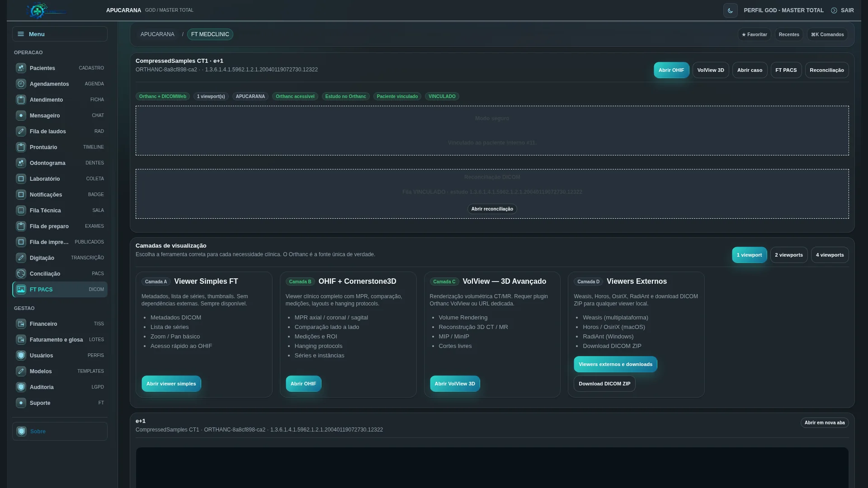This screenshot has width=868, height=488.
Task: Click Abrir reconciliação in the DICOM box
Action: point(492,209)
